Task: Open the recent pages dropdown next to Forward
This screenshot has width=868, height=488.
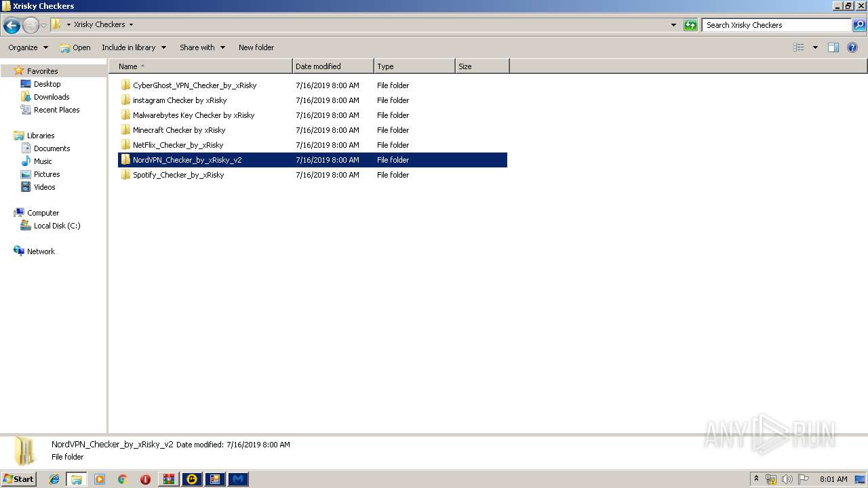Action: pyautogui.click(x=43, y=25)
